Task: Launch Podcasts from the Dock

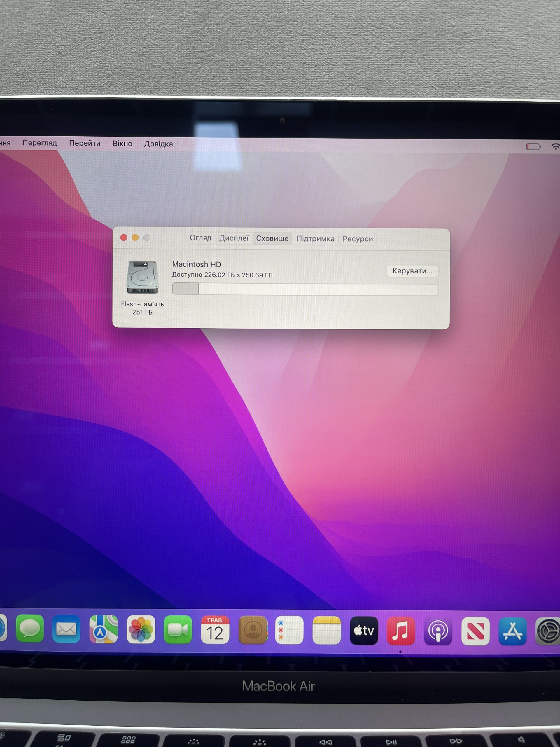Action: click(438, 631)
